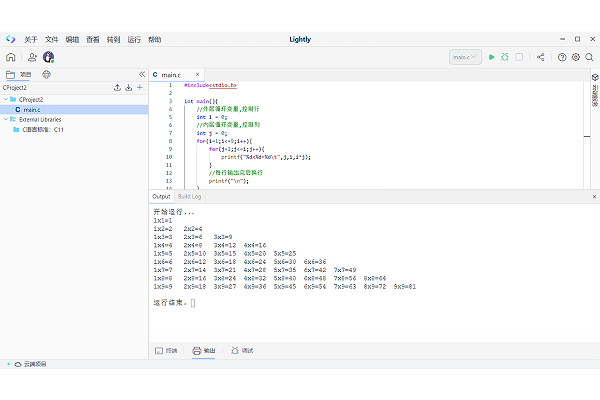
Task: Collapse sidebar with double chevron icon
Action: click(142, 74)
